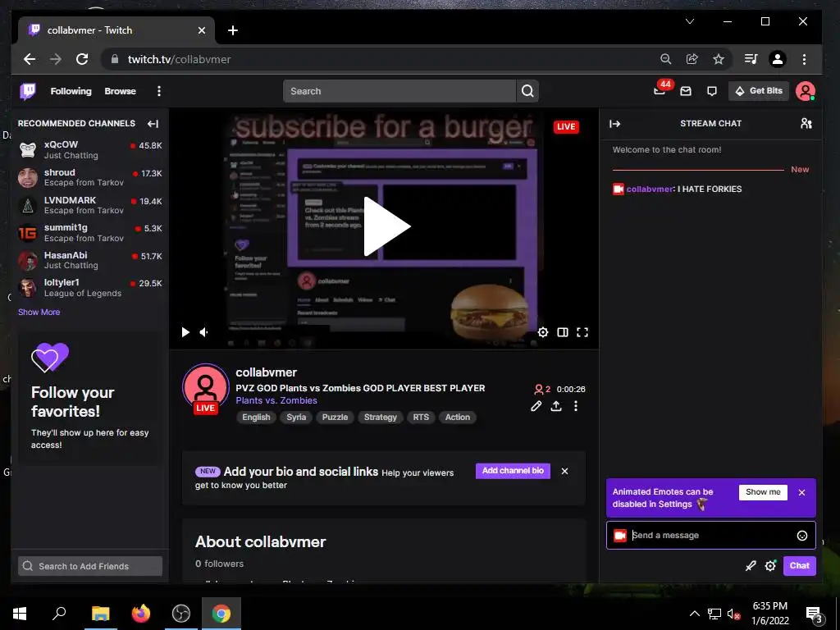Open the LVNDMARK recommended channel
Image resolution: width=840 pixels, height=630 pixels.
click(90, 205)
